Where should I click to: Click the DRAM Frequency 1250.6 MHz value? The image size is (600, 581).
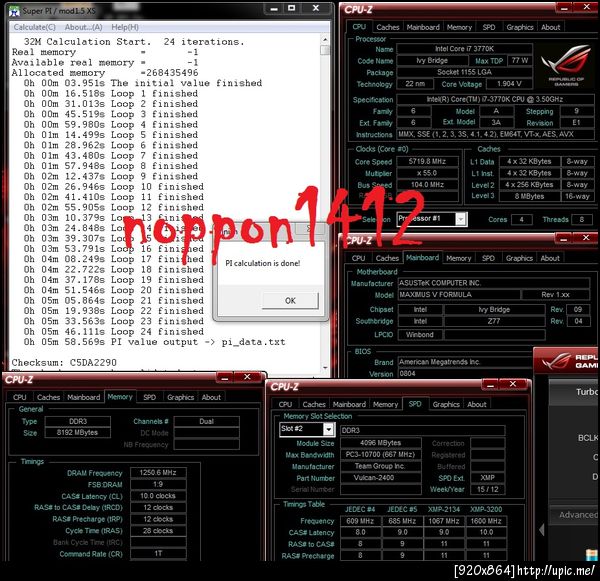[x=158, y=473]
